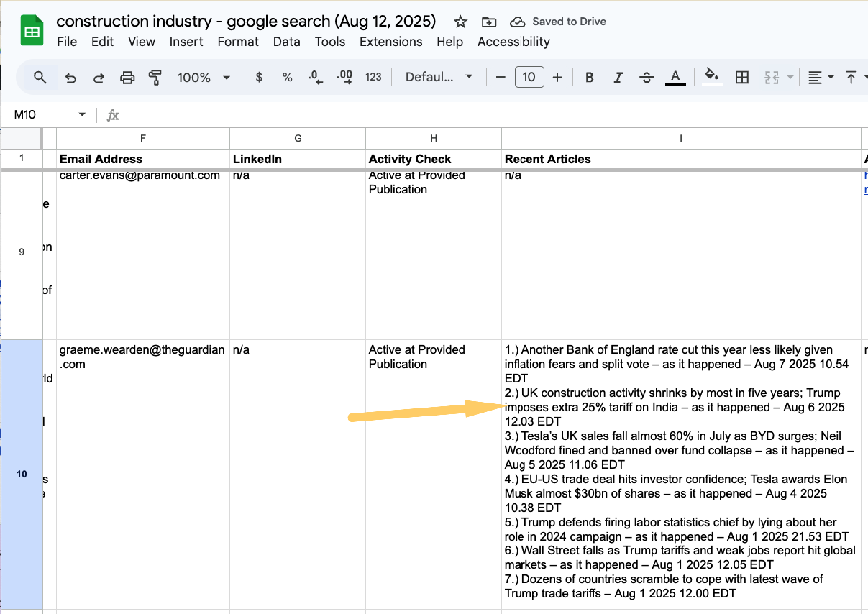
Task: Click the move to folder icon
Action: click(x=489, y=22)
